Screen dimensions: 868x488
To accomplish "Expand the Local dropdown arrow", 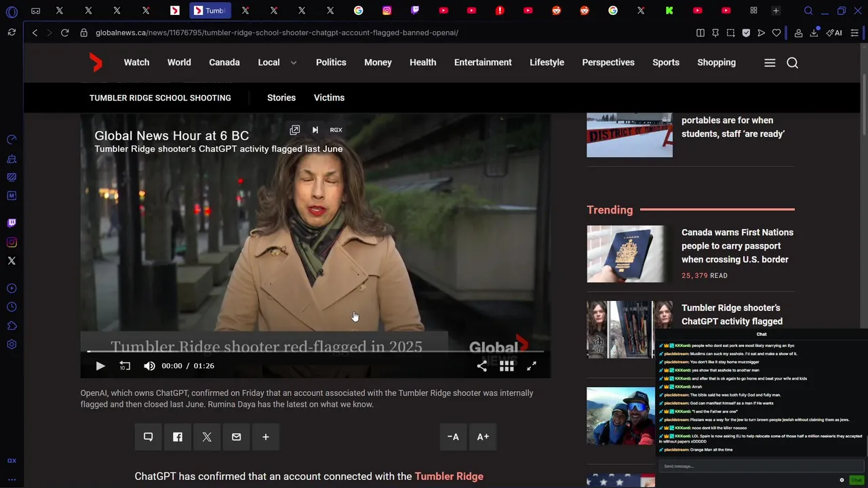I will tap(294, 62).
